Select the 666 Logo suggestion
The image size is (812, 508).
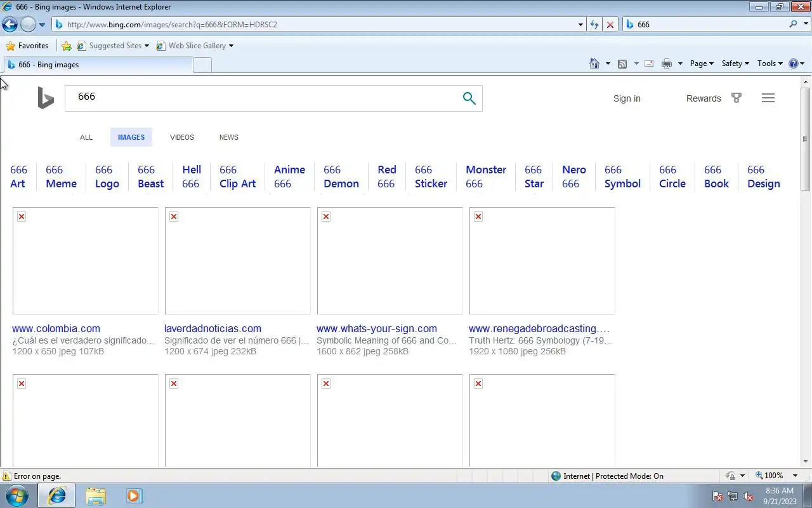(x=107, y=177)
